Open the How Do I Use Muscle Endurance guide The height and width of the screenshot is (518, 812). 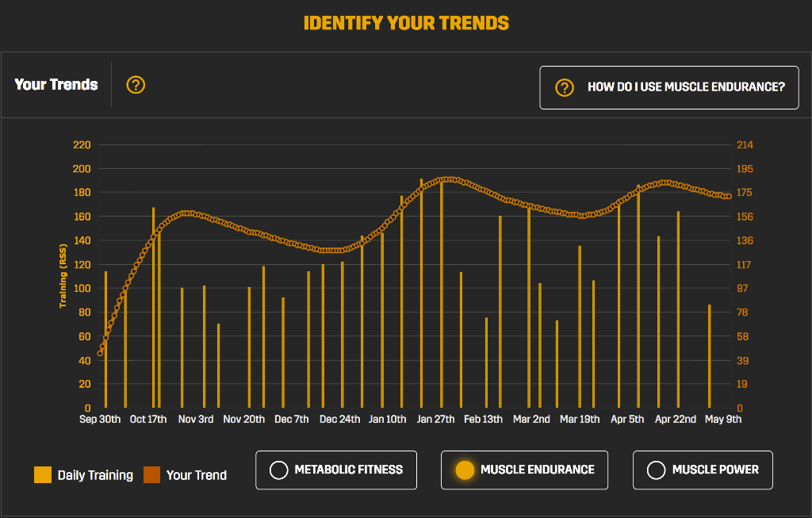668,88
